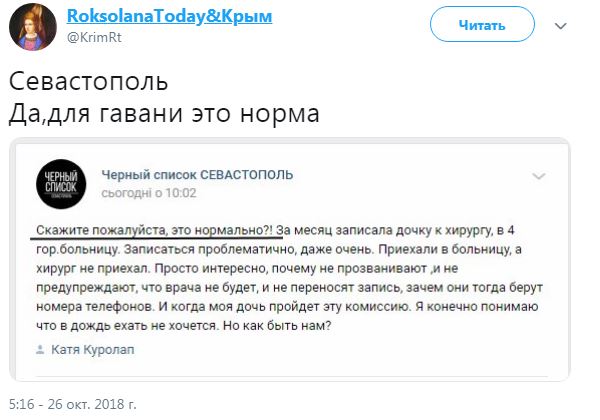This screenshot has height=420, width=600.
Task: Select the closing line Но как быть нам?
Action: pyautogui.click(x=277, y=326)
